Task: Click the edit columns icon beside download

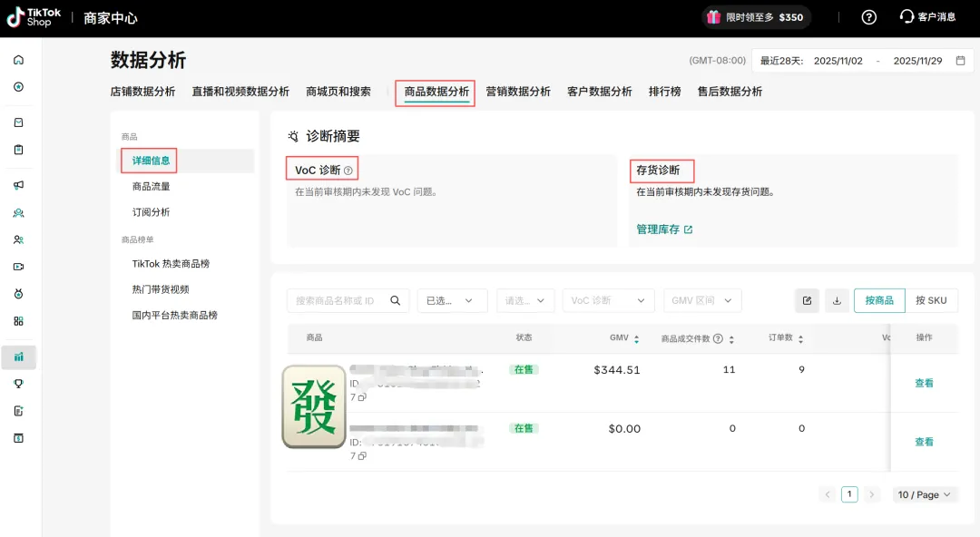Action: pyautogui.click(x=807, y=300)
